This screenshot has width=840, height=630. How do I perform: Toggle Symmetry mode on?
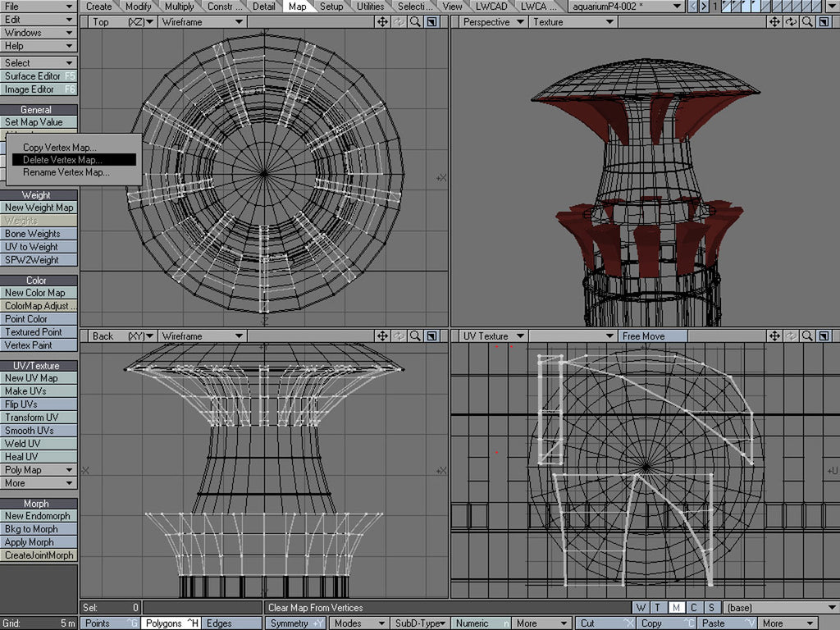tap(296, 623)
